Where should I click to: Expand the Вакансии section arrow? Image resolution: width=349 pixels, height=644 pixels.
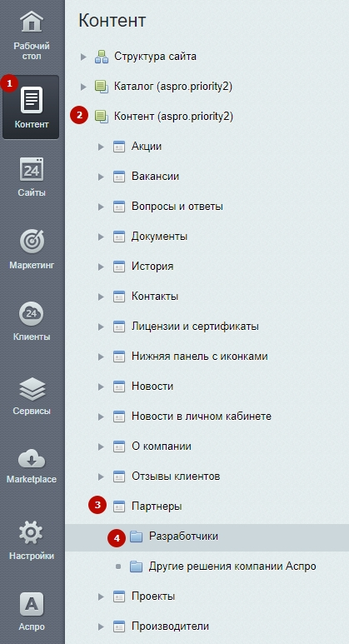click(x=101, y=177)
